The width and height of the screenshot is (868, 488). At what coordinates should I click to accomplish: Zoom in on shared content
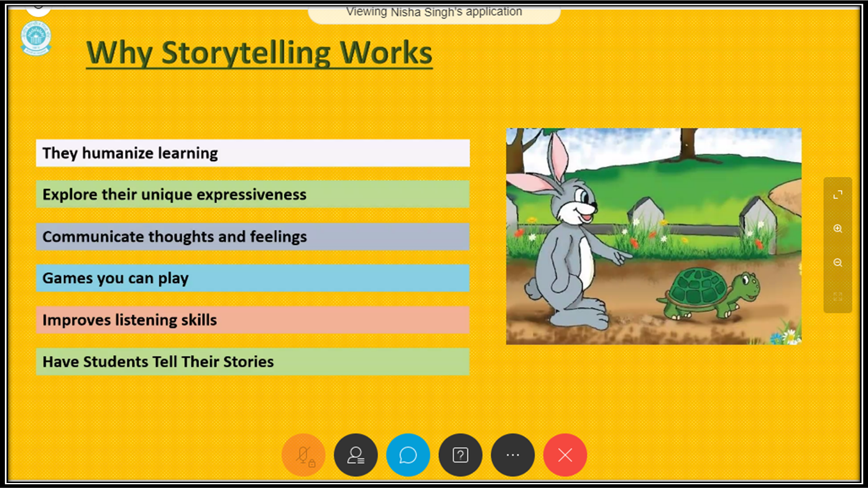pyautogui.click(x=838, y=229)
